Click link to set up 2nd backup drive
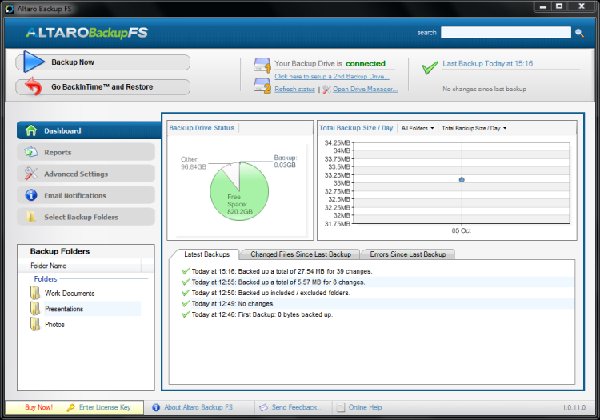The width and height of the screenshot is (600, 420). [331, 76]
